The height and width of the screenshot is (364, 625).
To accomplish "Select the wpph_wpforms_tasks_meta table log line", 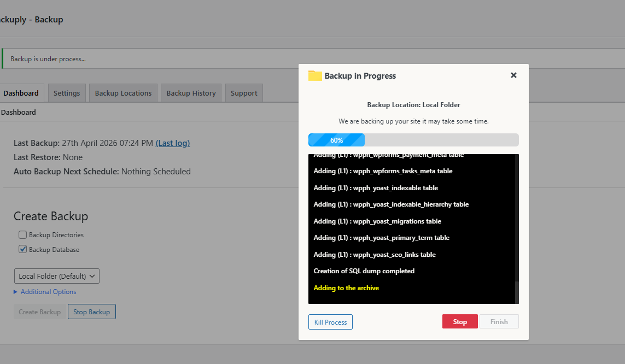I will 383,171.
